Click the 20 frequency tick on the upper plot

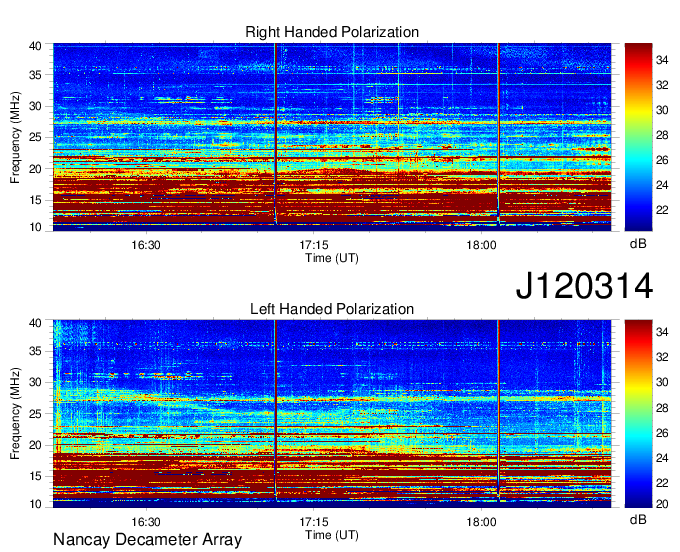click(35, 169)
